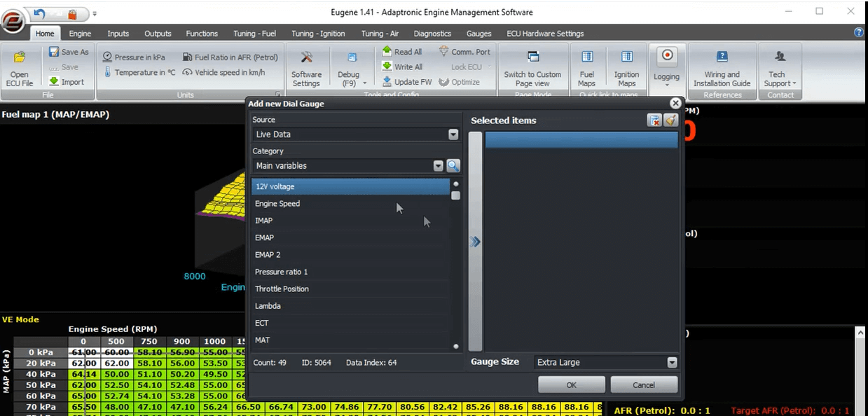868x416 pixels.
Task: Select ECT in variable list
Action: pyautogui.click(x=350, y=323)
